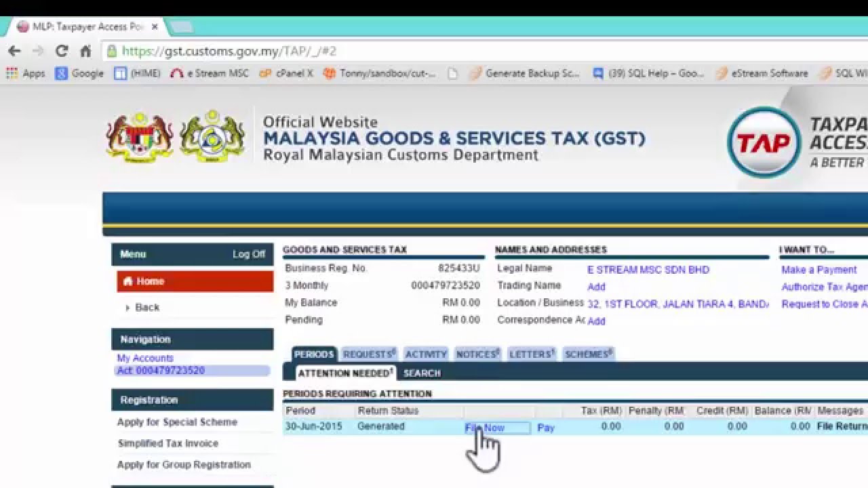This screenshot has height=488, width=868.
Task: Close the MLP Taxpayer Access tab
Action: tap(155, 26)
